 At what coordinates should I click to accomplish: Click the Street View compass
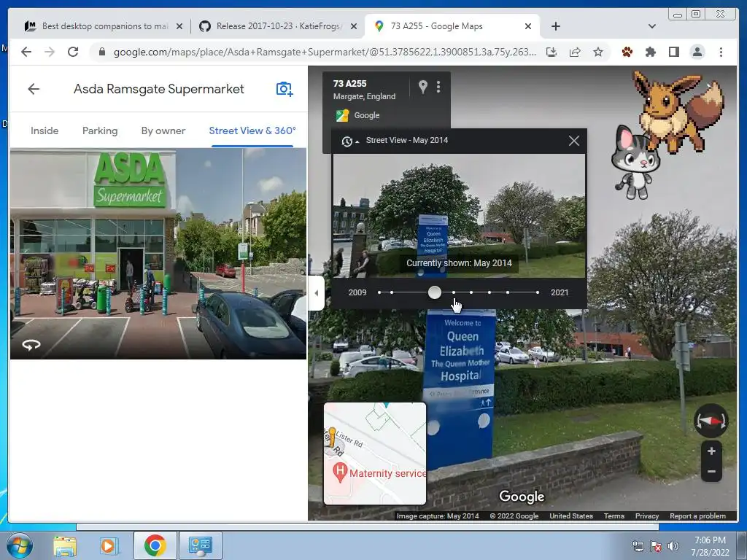click(x=711, y=421)
